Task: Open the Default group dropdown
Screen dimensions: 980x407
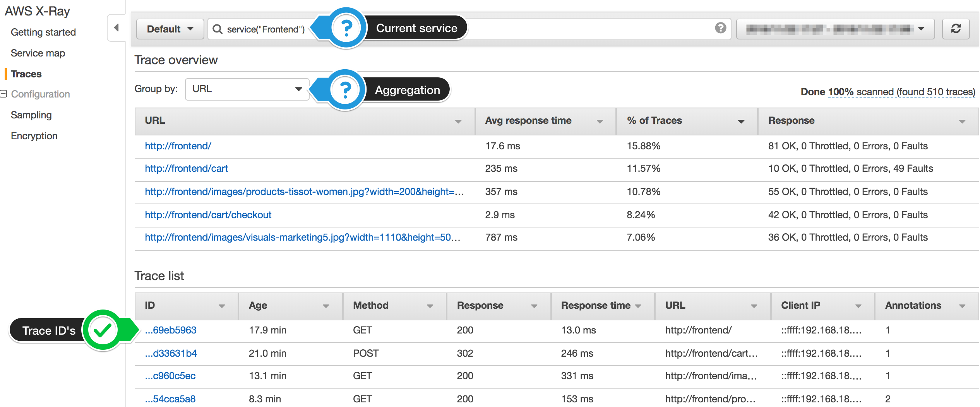Action: 170,29
